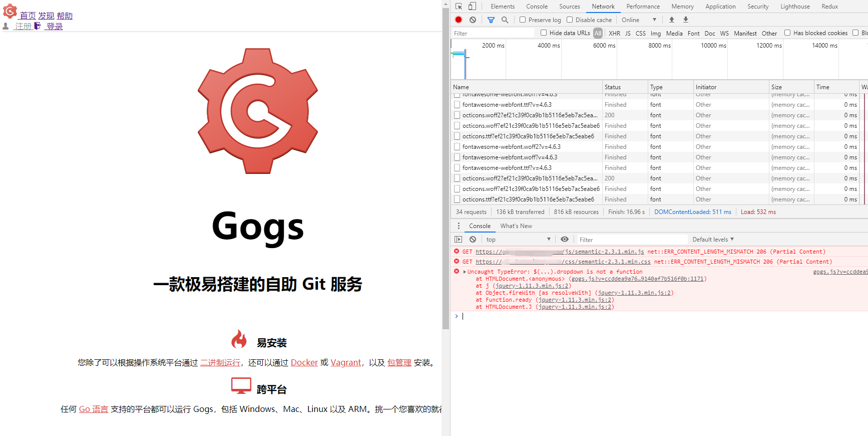
Task: Click the live expression eye icon
Action: (x=565, y=240)
